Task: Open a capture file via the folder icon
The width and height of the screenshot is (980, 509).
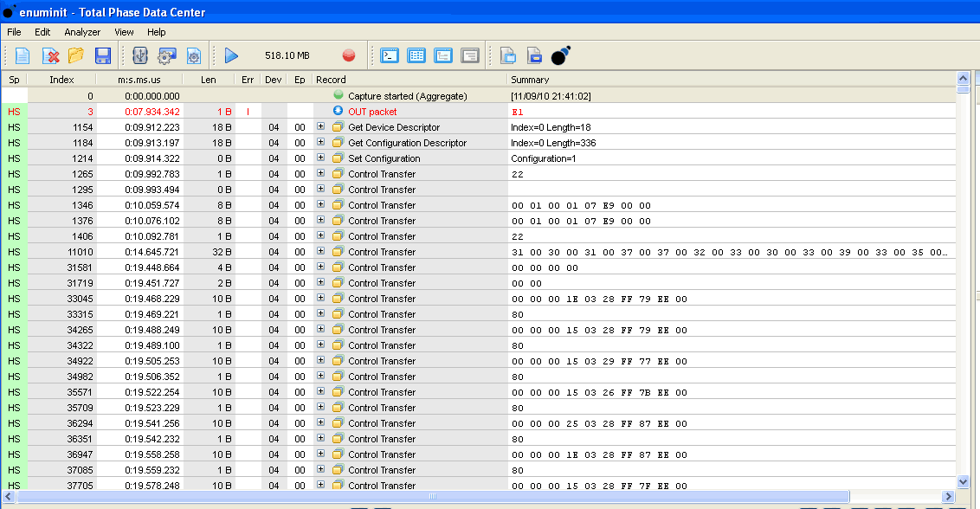Action: (76, 55)
